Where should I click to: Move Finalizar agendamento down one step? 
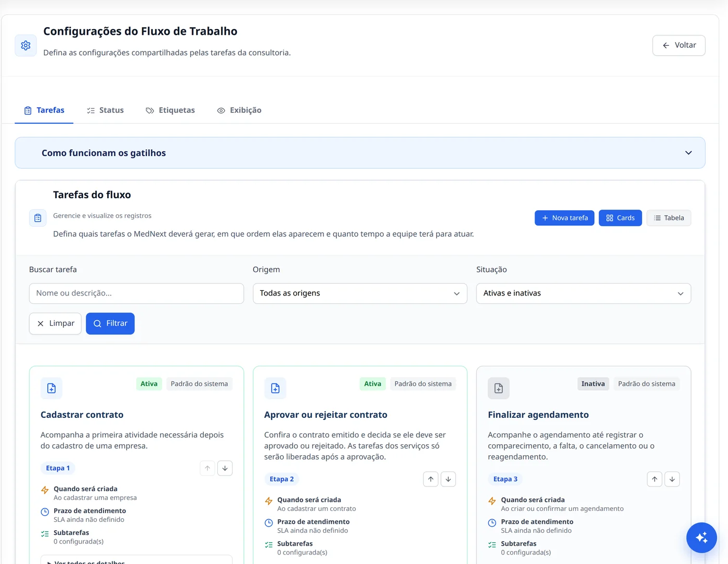click(x=672, y=479)
